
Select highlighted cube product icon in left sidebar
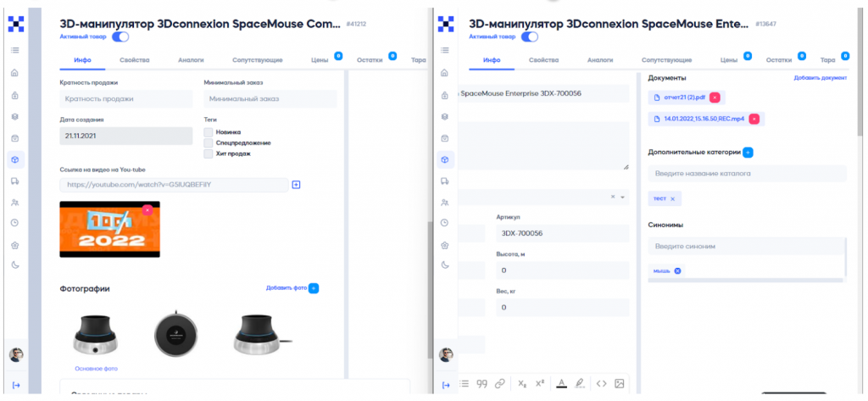[15, 159]
